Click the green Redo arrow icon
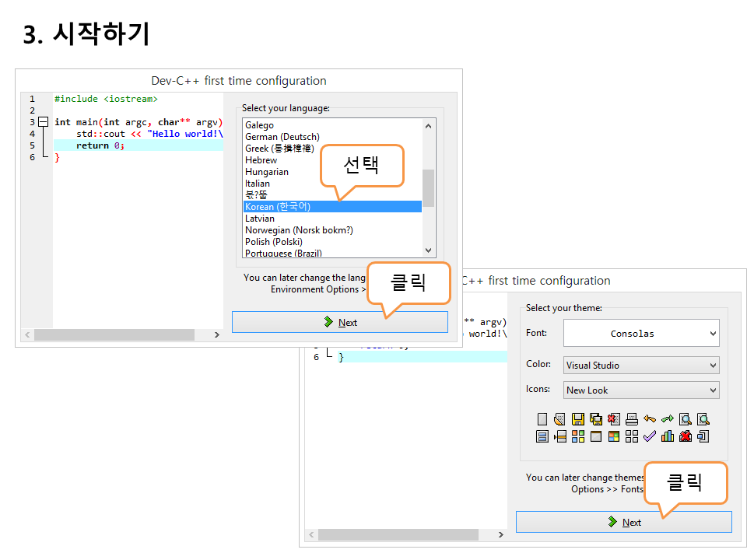Viewport: 747px width, 560px height. point(668,419)
